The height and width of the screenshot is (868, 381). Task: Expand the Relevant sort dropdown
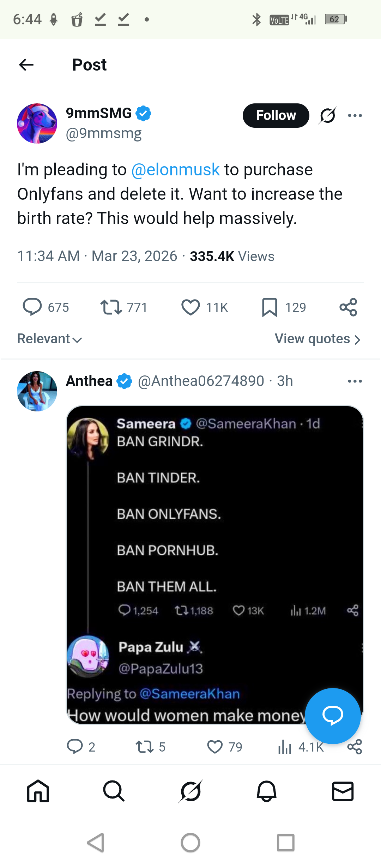(49, 339)
